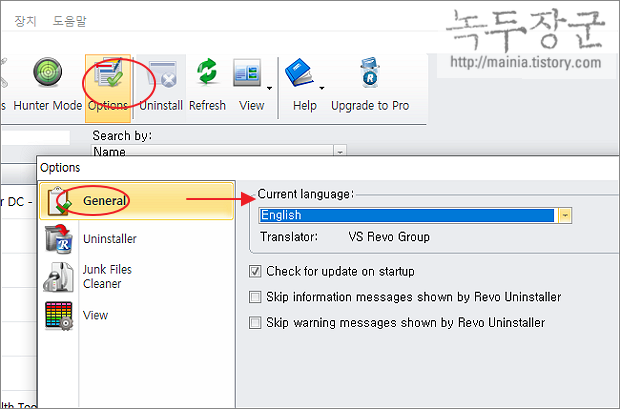
Task: Click Upgrade to Pro icon
Action: coord(370,73)
